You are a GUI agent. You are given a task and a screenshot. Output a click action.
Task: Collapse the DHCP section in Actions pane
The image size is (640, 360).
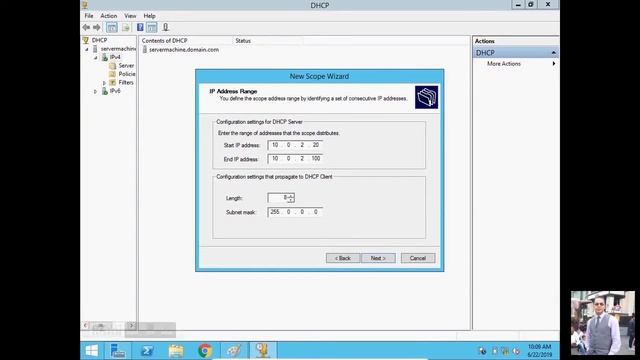pyautogui.click(x=553, y=53)
